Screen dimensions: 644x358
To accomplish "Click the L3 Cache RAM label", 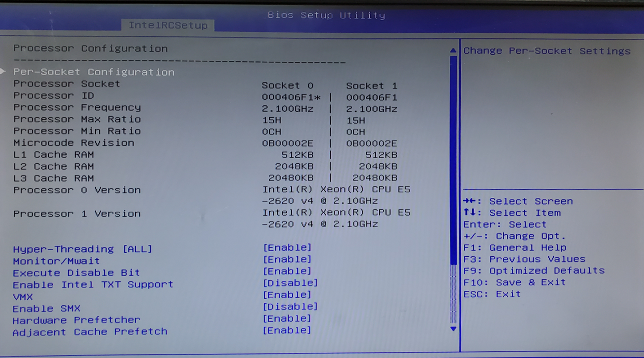I will (54, 178).
